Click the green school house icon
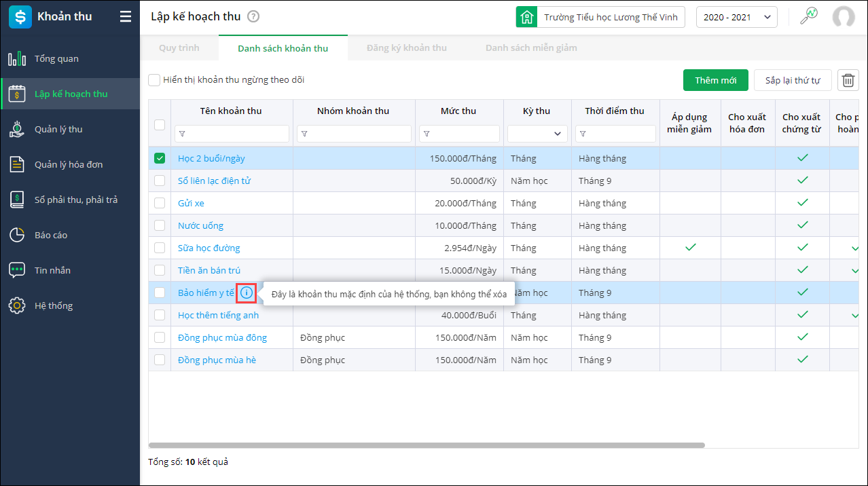Image resolution: width=868 pixels, height=486 pixels. pos(526,17)
